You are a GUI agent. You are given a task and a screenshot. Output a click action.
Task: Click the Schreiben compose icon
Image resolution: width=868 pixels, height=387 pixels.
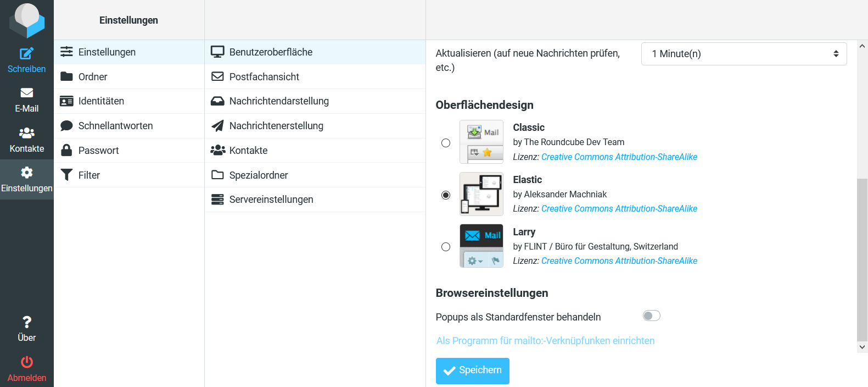[26, 54]
